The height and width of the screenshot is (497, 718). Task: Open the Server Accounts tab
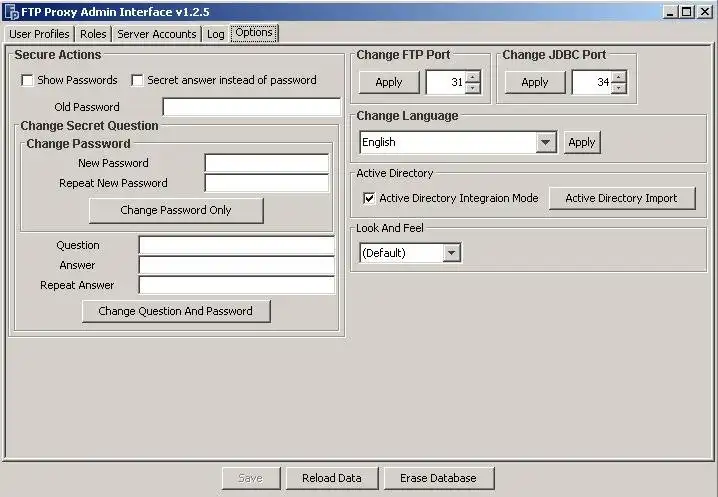(157, 34)
